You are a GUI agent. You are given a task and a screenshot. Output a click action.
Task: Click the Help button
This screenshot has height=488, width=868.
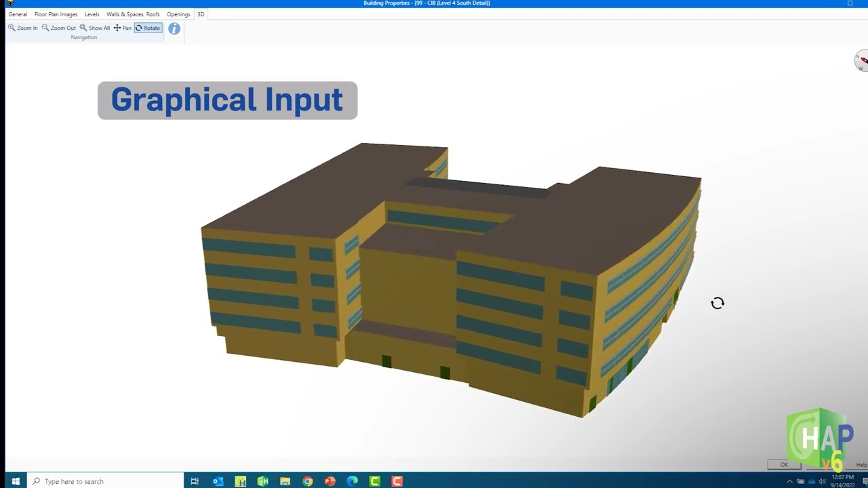pyautogui.click(x=861, y=465)
